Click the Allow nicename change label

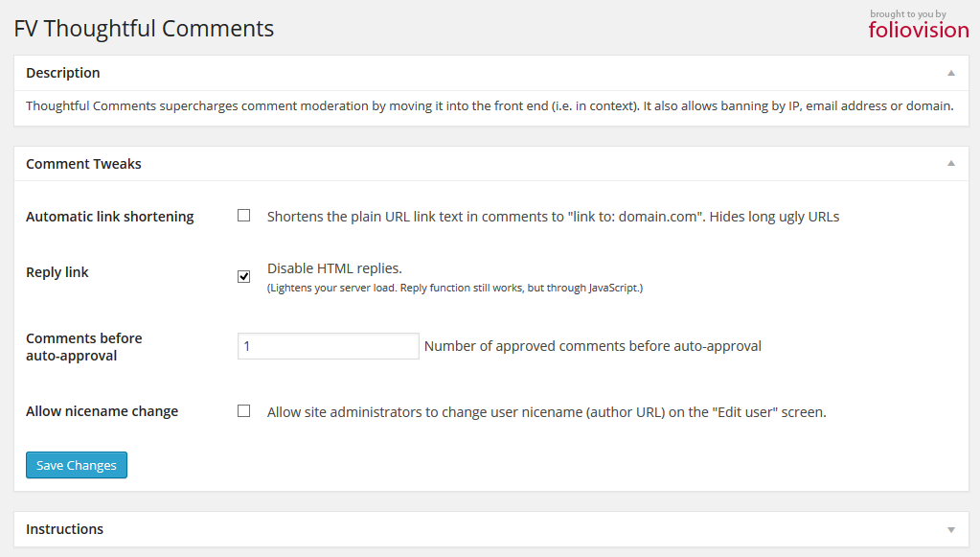pyautogui.click(x=102, y=411)
